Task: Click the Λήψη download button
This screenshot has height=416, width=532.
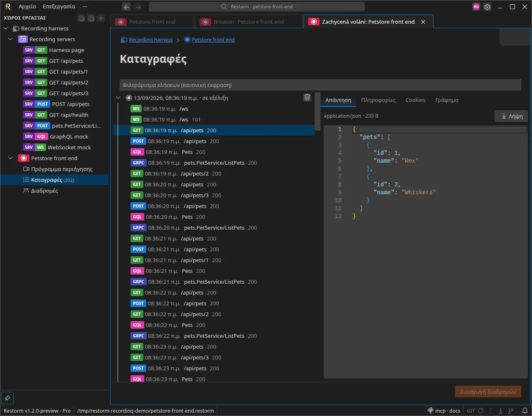Action: pos(511,116)
